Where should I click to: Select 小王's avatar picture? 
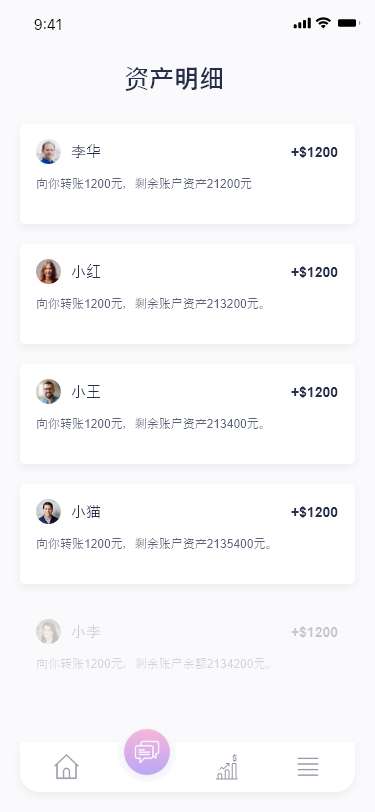tap(48, 392)
